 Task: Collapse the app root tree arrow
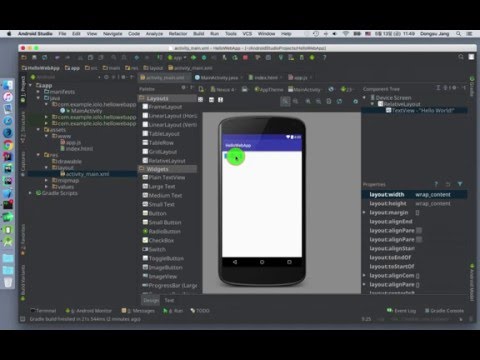click(30, 85)
